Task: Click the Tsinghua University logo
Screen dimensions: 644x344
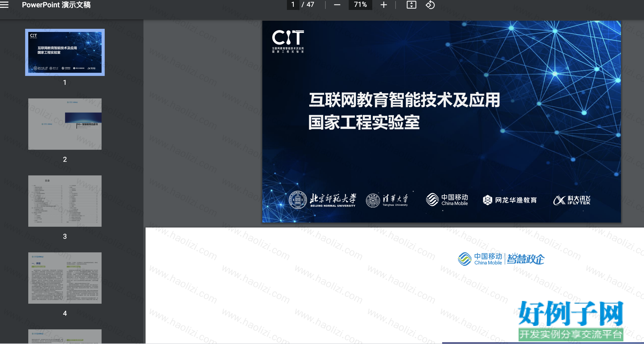Action: 387,201
